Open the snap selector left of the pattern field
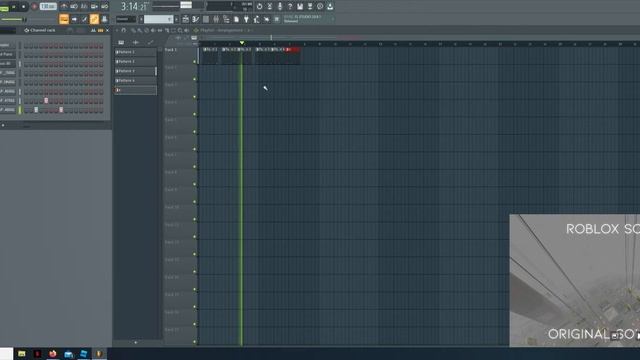Screen dimensions: 640x360 click(125, 19)
